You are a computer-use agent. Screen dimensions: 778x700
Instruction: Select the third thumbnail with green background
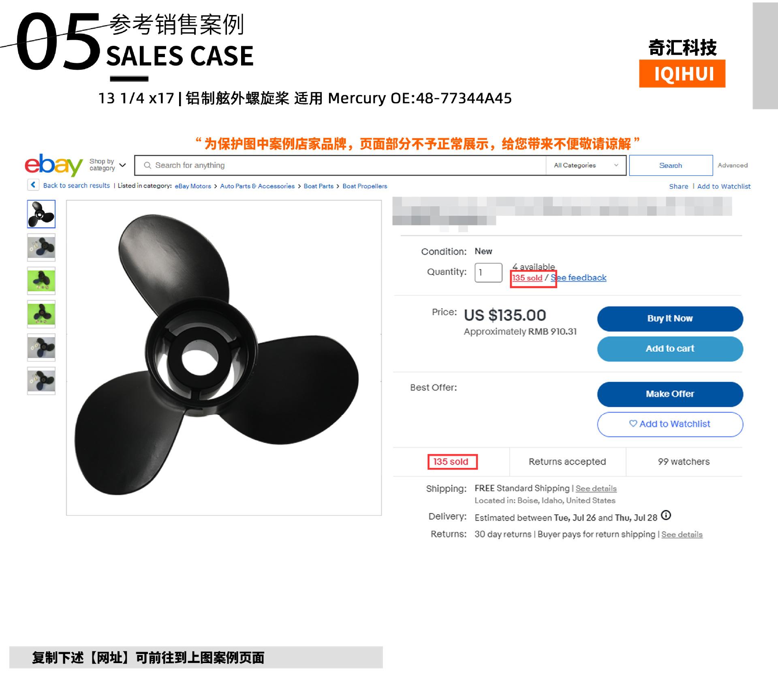click(x=41, y=280)
